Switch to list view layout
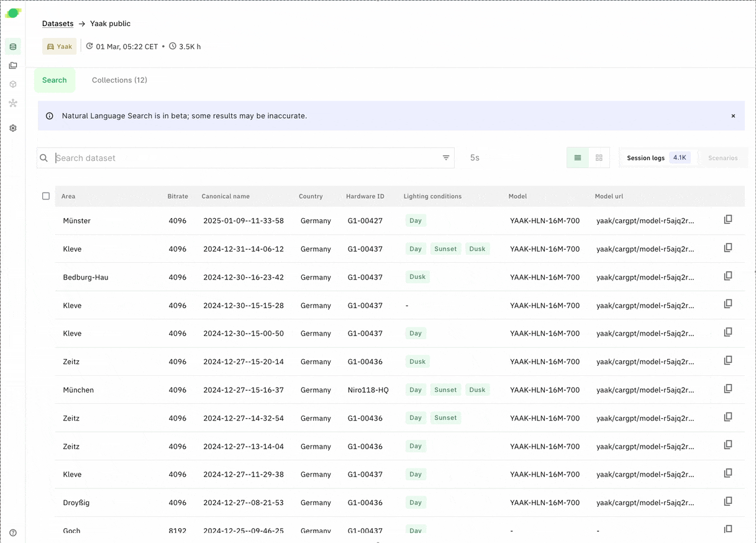Viewport: 756px width, 543px height. 578,158
